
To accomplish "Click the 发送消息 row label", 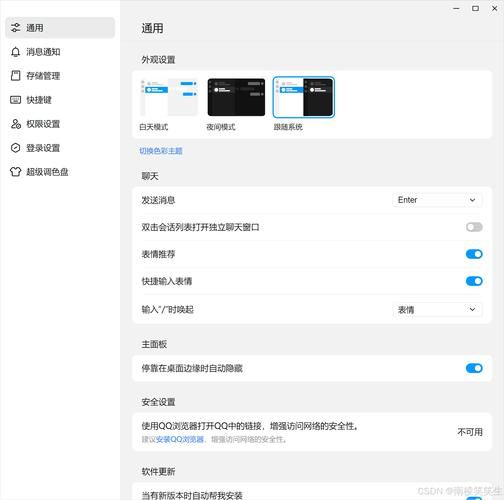I will (x=158, y=200).
